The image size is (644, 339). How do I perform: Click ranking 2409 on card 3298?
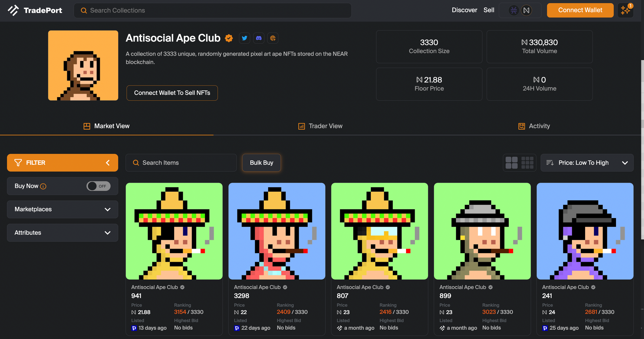click(x=284, y=312)
